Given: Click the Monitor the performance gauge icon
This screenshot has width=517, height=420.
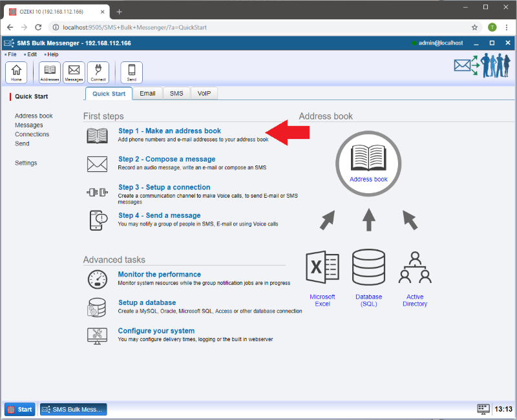Looking at the screenshot, I should [x=97, y=279].
